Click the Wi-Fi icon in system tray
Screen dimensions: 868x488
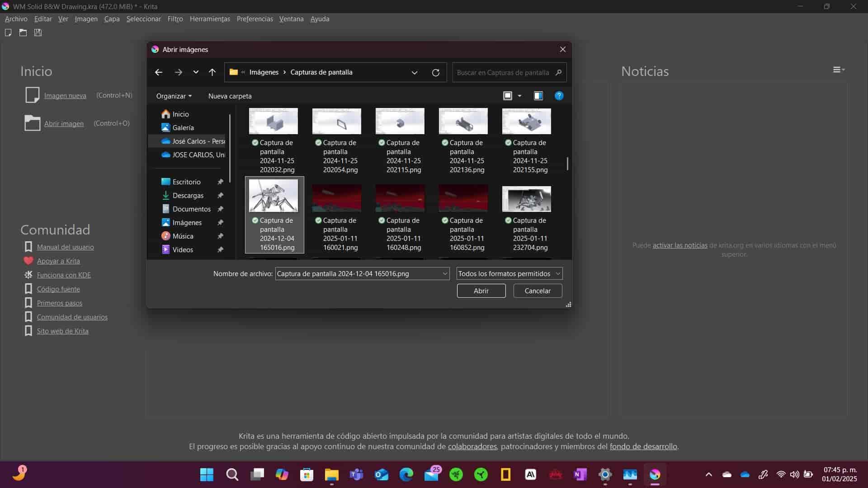point(781,474)
